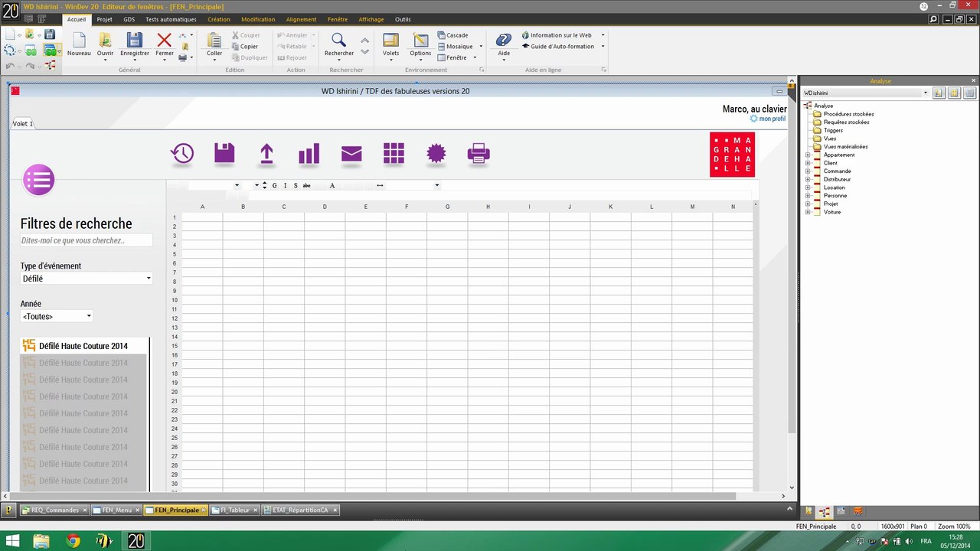
Task: Click the Zoom 100% status bar entry
Action: click(x=954, y=527)
